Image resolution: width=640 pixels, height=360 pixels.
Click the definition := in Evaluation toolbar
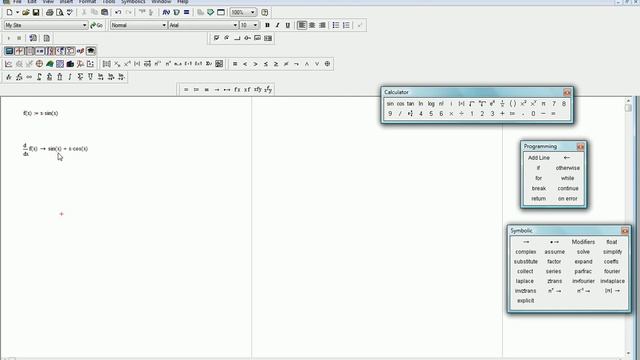pyautogui.click(x=196, y=89)
